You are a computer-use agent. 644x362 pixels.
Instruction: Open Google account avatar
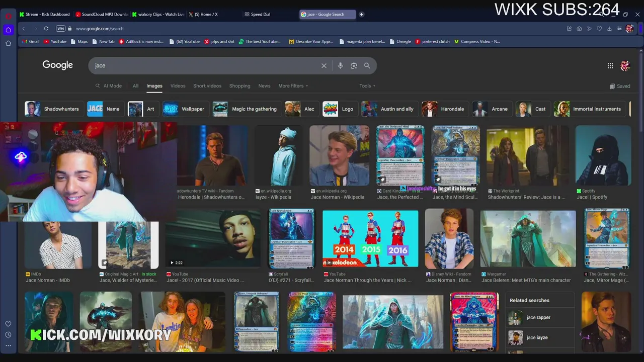point(625,65)
